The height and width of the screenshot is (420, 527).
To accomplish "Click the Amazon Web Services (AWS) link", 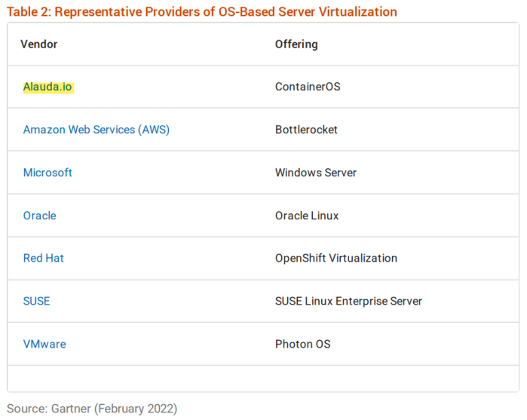I will coord(96,130).
